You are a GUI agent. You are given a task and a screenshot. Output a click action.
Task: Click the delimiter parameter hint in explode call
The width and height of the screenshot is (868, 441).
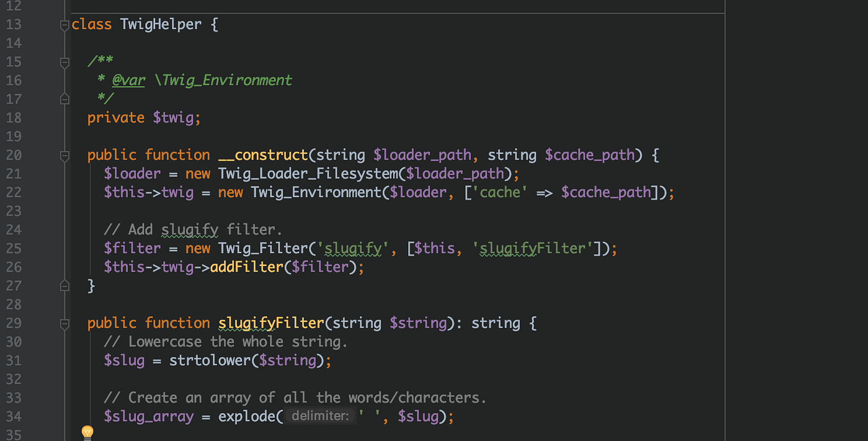321,416
